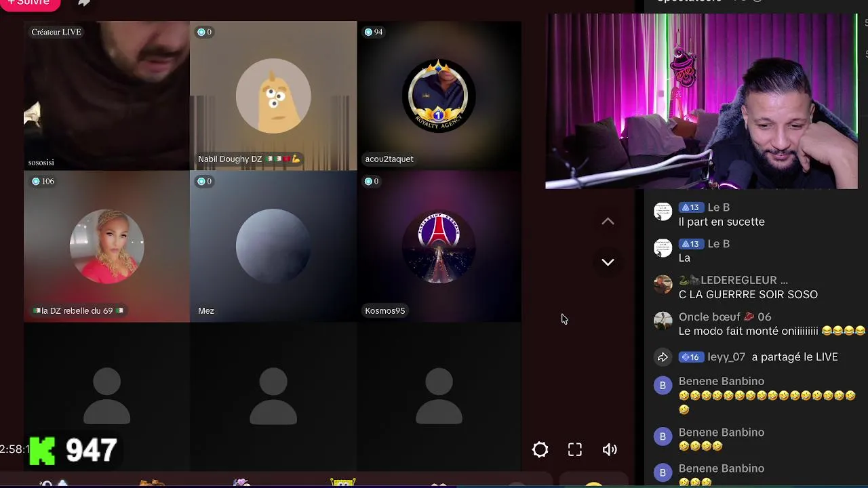Screen dimensions: 868x488
Task: Click message 'Le modo fait monté oniiiiiiii'
Action: tap(772, 331)
